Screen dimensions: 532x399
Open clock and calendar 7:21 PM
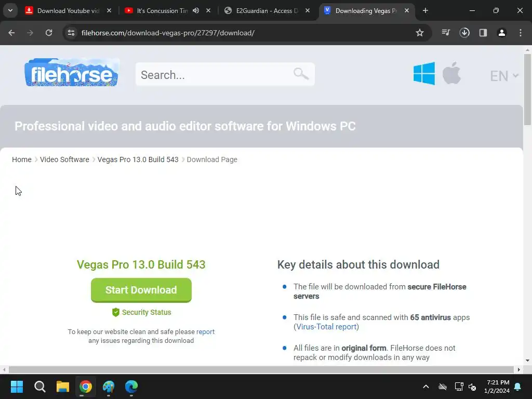point(497,387)
